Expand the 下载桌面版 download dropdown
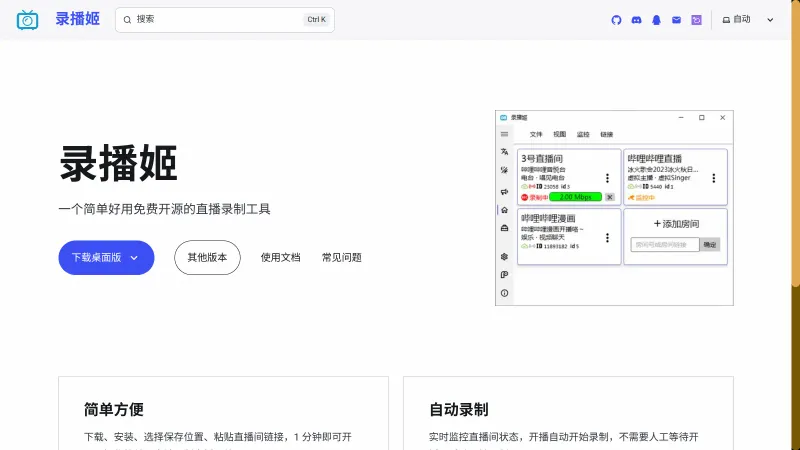The width and height of the screenshot is (800, 450). click(x=134, y=257)
